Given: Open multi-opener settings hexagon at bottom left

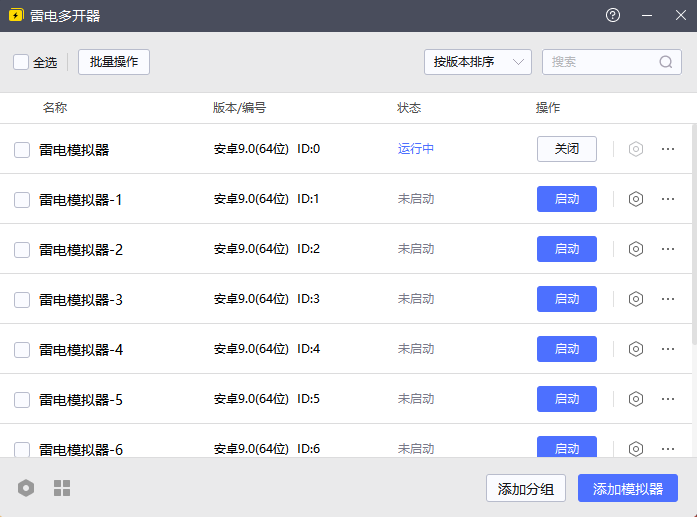Looking at the screenshot, I should point(26,488).
